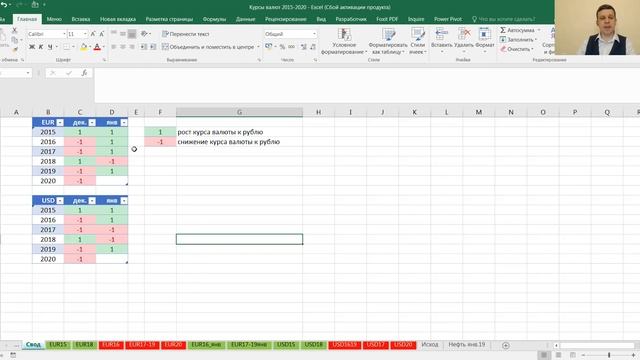Open the EUR column filter dropdown
Image resolution: width=640 pixels, height=360 pixels.
coord(60,122)
